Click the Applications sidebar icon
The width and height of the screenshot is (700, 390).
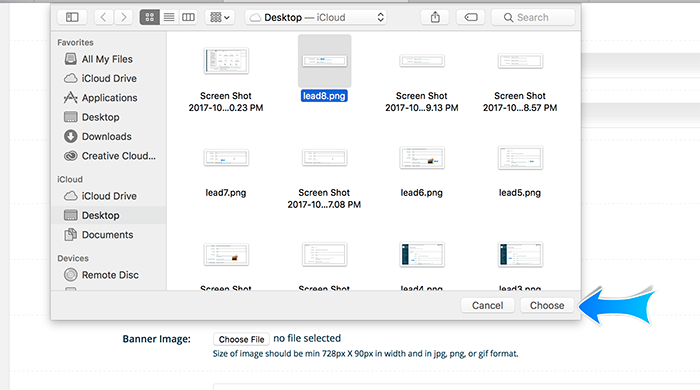pyautogui.click(x=71, y=98)
